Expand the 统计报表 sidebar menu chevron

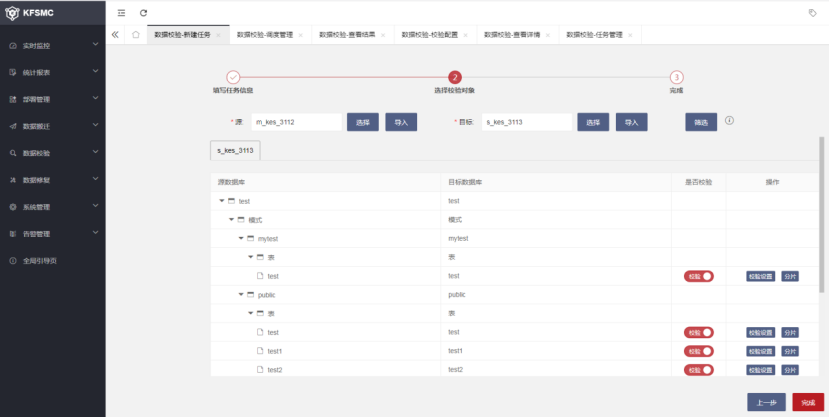point(95,71)
